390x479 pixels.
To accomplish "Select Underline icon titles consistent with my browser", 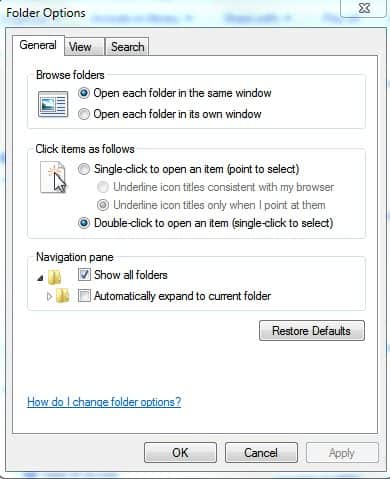I will coord(103,187).
